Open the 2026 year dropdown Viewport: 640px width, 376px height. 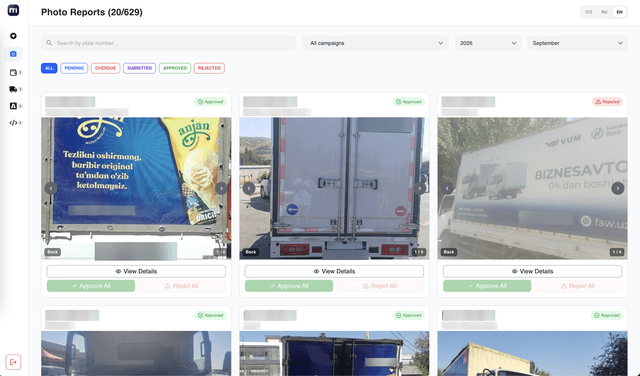point(488,43)
